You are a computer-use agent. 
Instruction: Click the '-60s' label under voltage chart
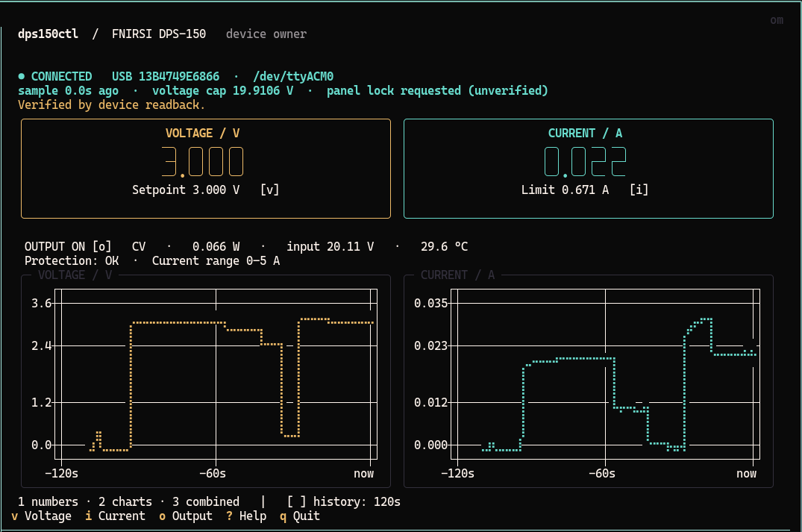point(213,474)
